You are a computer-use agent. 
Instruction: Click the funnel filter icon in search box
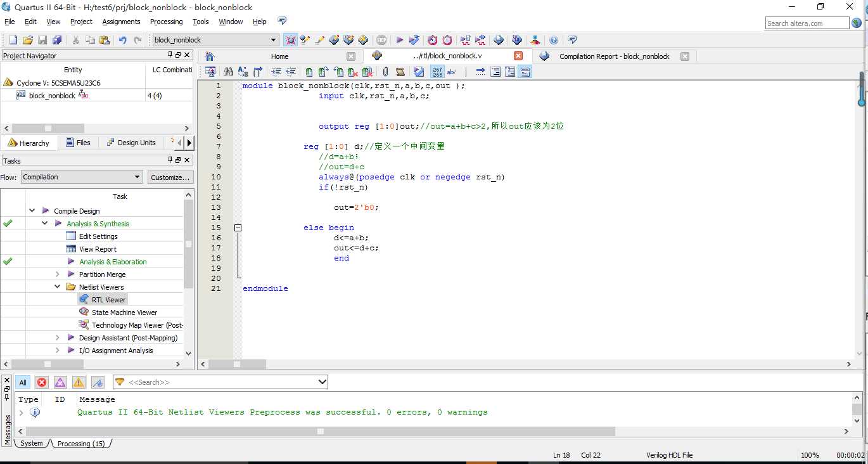click(x=120, y=382)
